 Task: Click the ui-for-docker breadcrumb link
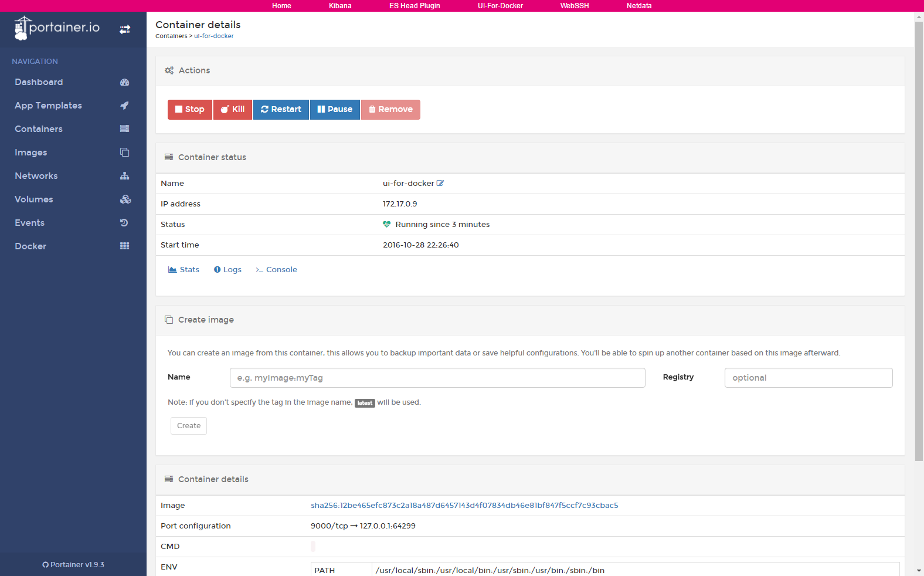click(x=214, y=36)
